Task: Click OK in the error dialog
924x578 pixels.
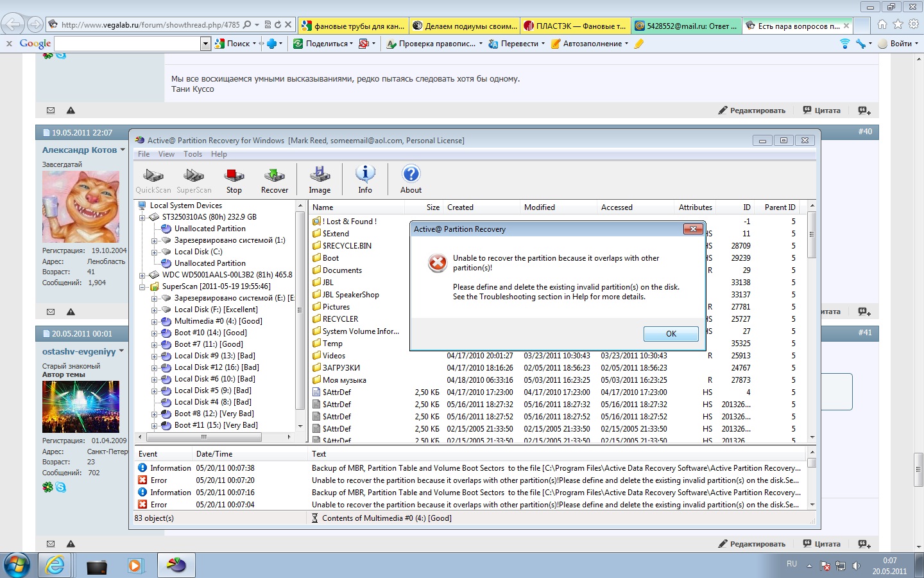Action: (671, 333)
